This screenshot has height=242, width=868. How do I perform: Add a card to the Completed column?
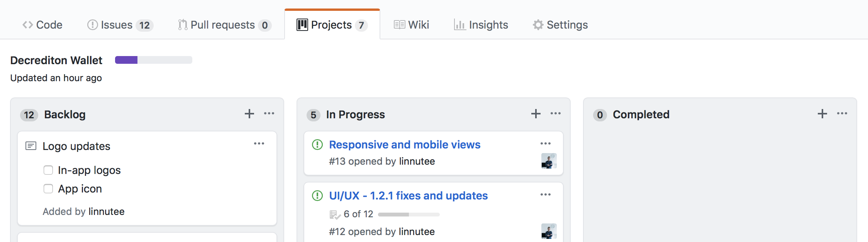coord(822,114)
